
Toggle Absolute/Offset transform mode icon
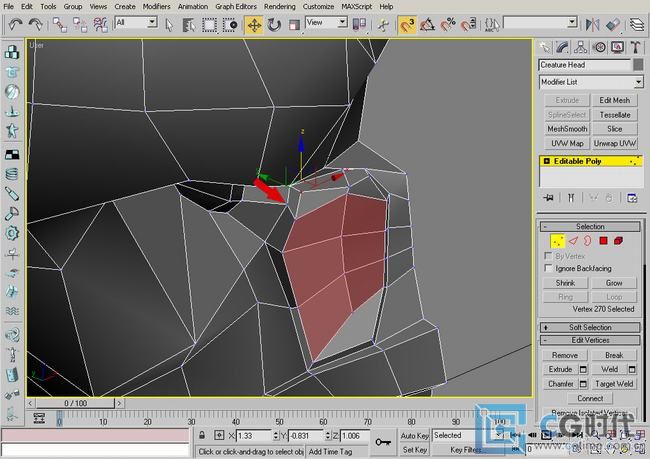pyautogui.click(x=219, y=435)
